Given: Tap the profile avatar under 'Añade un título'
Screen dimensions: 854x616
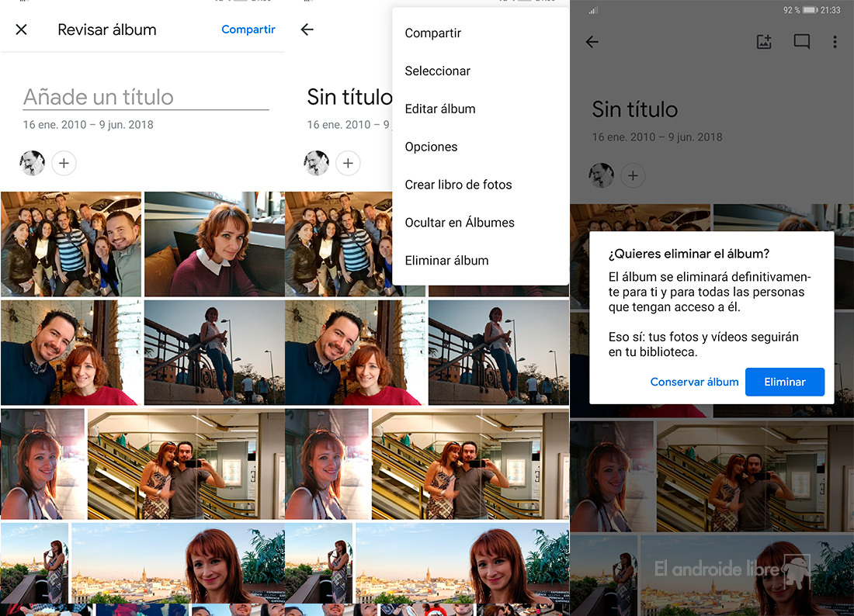Looking at the screenshot, I should (33, 163).
